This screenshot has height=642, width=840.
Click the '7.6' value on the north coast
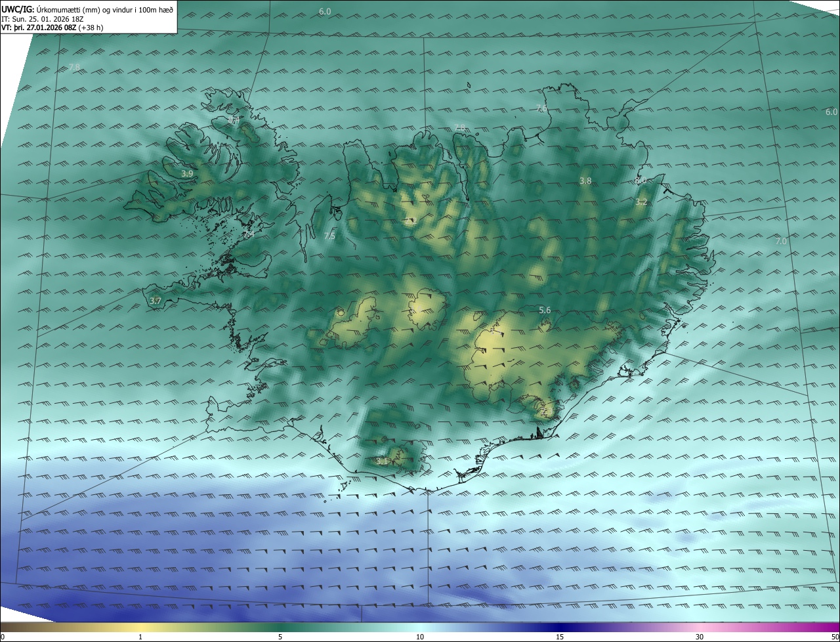coord(541,108)
